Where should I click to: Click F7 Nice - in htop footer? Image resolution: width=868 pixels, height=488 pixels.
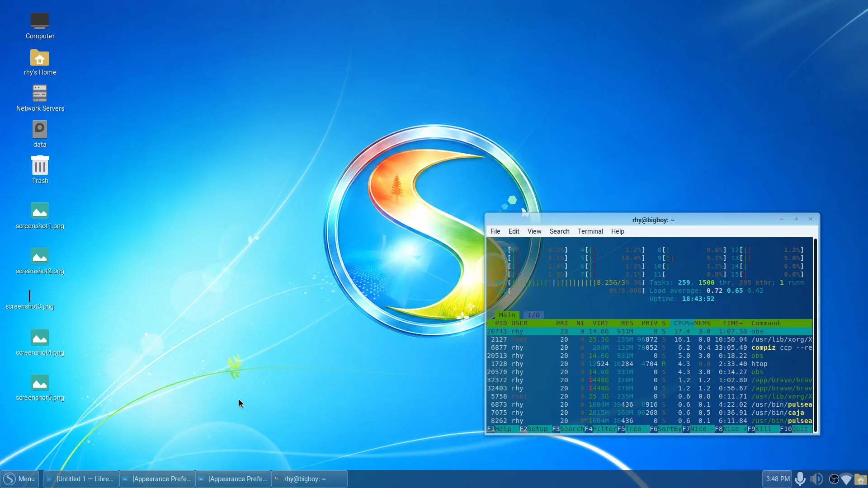(x=698, y=429)
